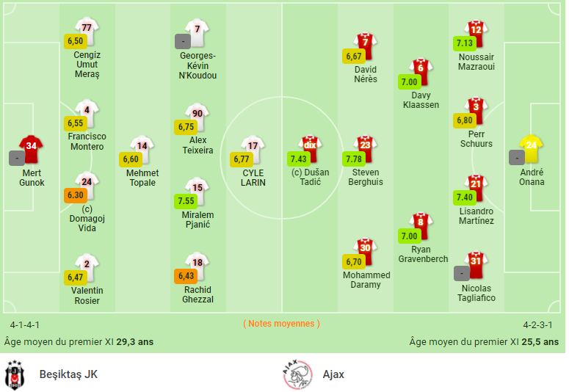Click Domagoj Vida's orange 6.30 rating
The width and height of the screenshot is (569, 392).
pos(76,195)
